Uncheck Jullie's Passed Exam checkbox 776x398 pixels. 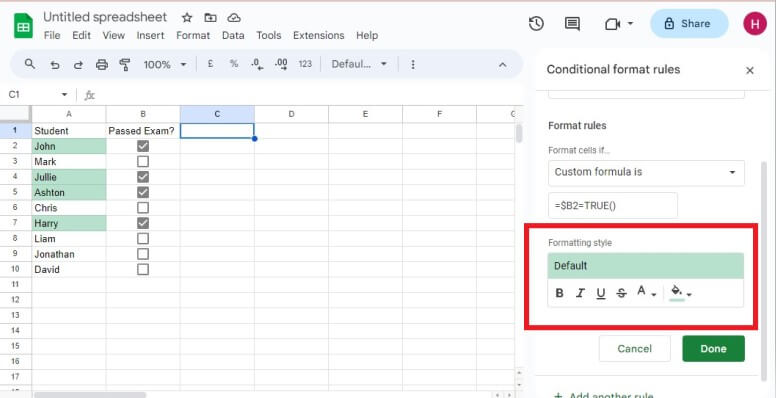click(143, 177)
